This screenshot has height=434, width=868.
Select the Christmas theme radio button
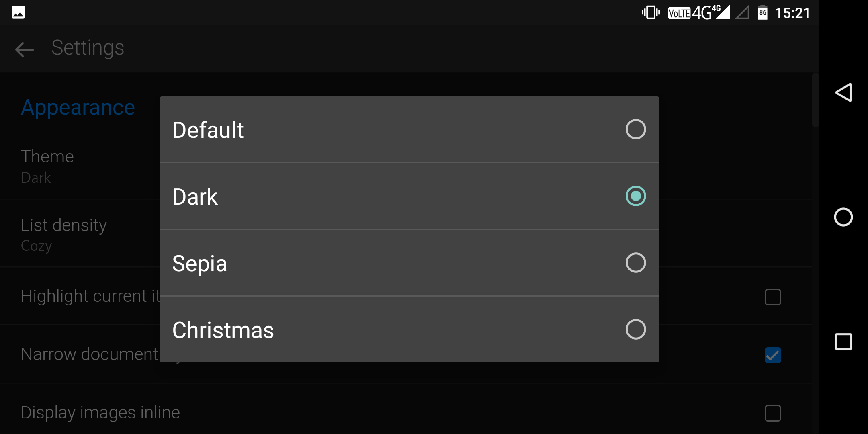[635, 330]
